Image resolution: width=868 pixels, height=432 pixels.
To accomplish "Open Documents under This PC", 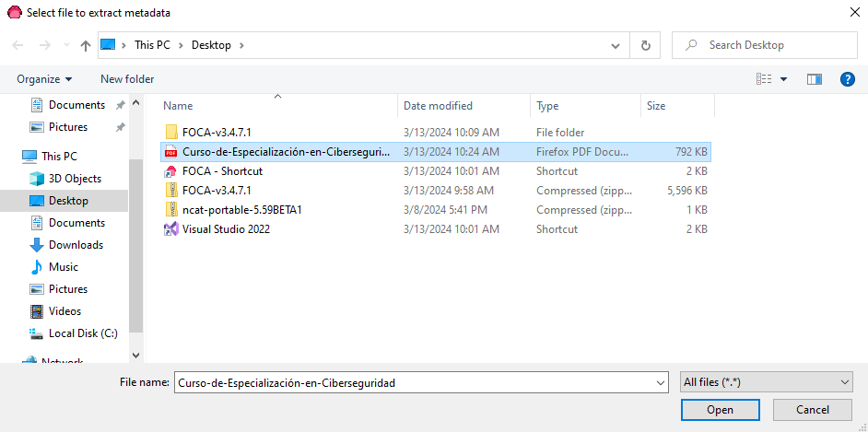I will point(77,222).
